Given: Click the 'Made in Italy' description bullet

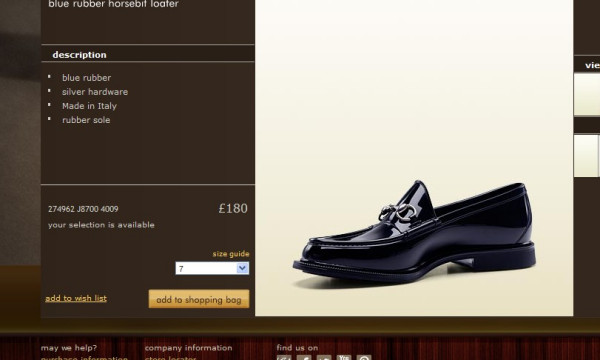Looking at the screenshot, I should point(89,106).
